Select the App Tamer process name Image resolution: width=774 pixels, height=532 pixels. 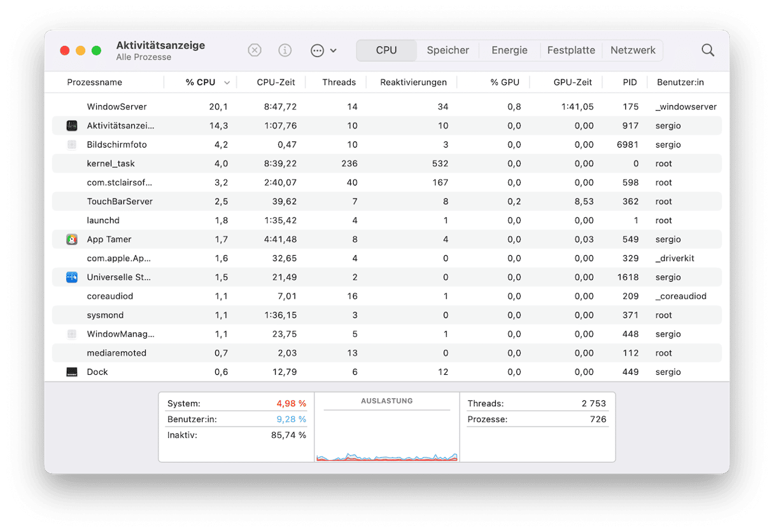pos(109,239)
